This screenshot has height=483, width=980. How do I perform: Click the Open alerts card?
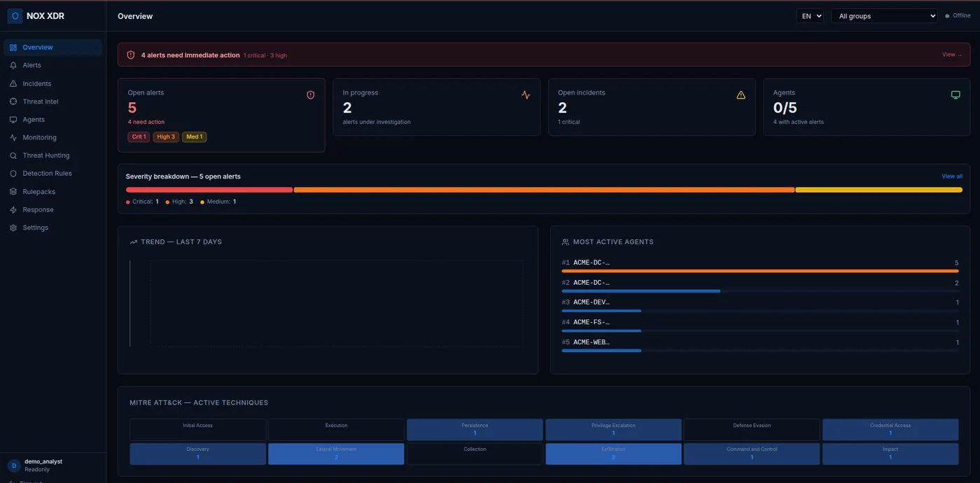pos(221,115)
